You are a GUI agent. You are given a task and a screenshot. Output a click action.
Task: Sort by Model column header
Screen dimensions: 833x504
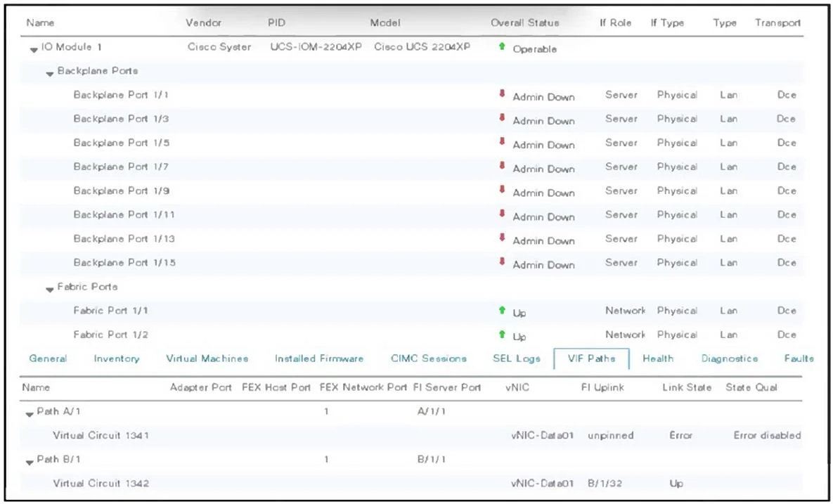[x=385, y=22]
